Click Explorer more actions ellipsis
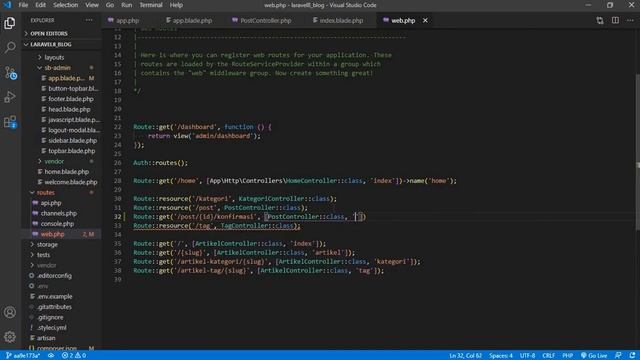The height and width of the screenshot is (360, 640). point(89,20)
